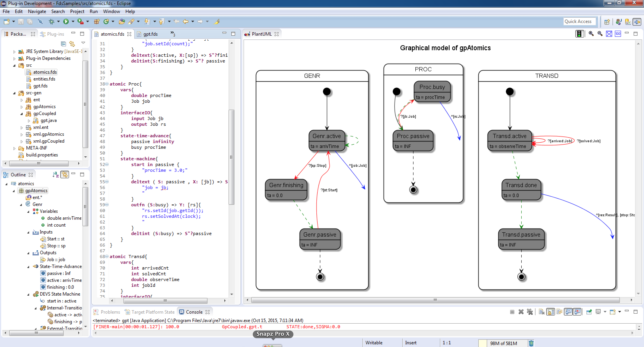This screenshot has height=347, width=644.
Task: Run garbage collector trash icon
Action: 531,343
